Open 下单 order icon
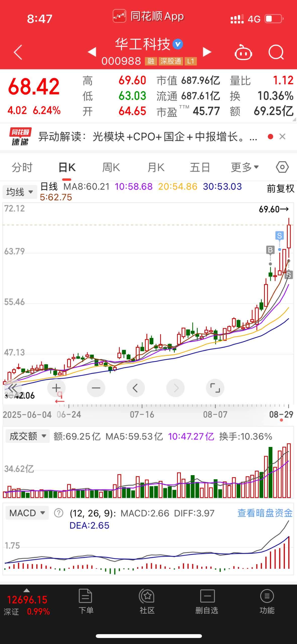 86,601
